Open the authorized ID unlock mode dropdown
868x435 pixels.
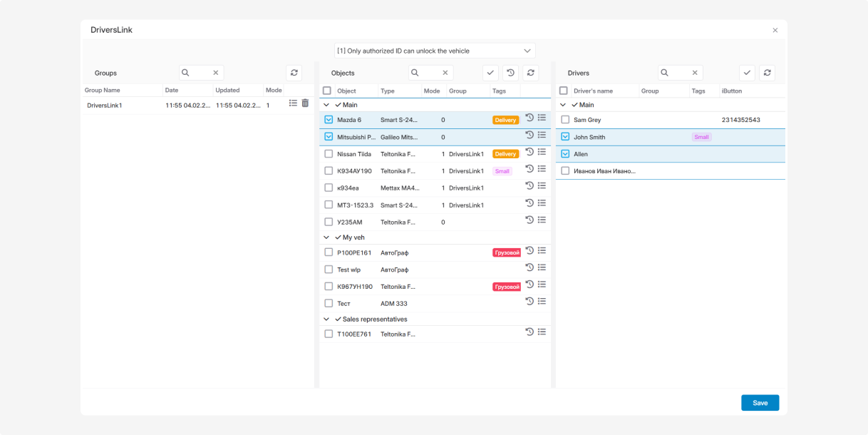pyautogui.click(x=435, y=51)
